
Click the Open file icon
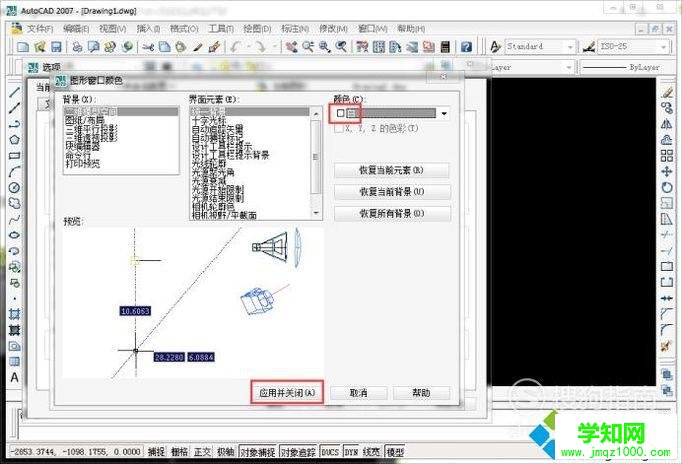[40, 47]
